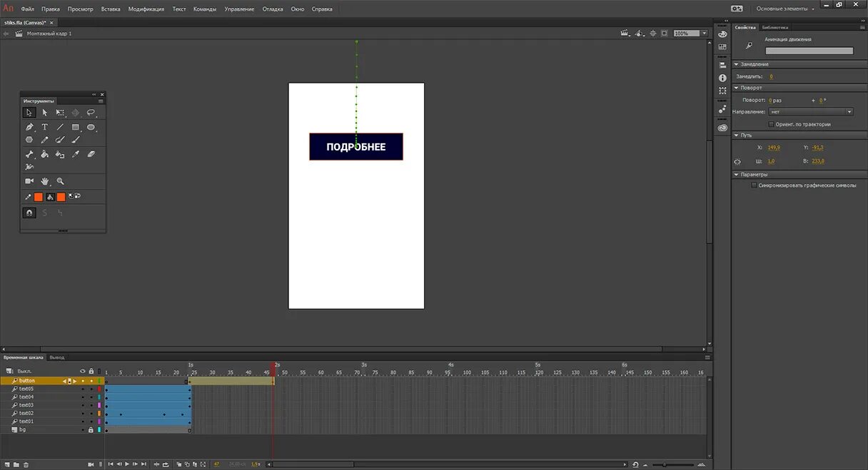Open the Правка menu
Screen dimensions: 868x470
point(51,9)
